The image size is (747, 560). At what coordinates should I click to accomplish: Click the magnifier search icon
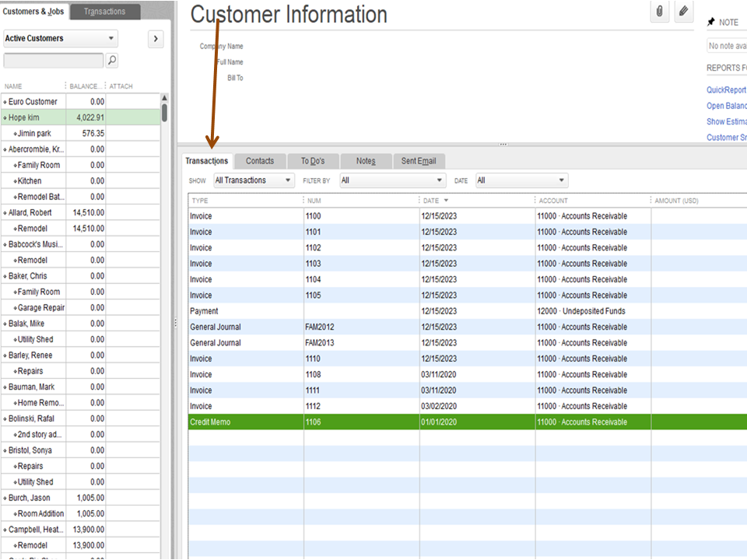click(x=112, y=60)
